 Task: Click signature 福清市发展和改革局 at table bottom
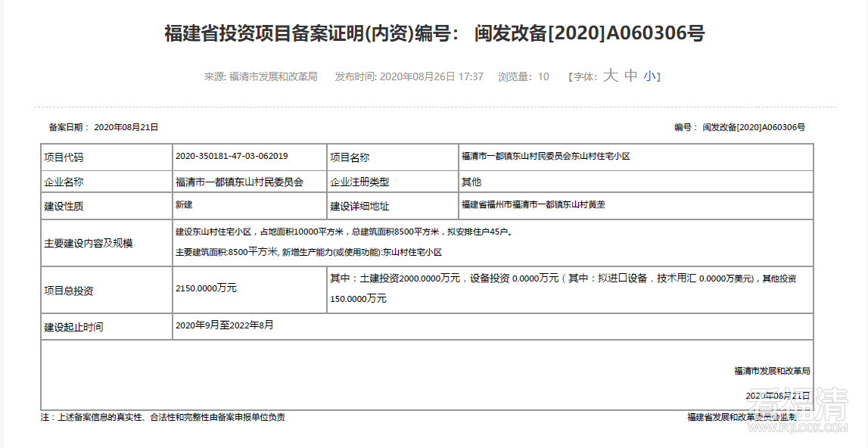772,371
